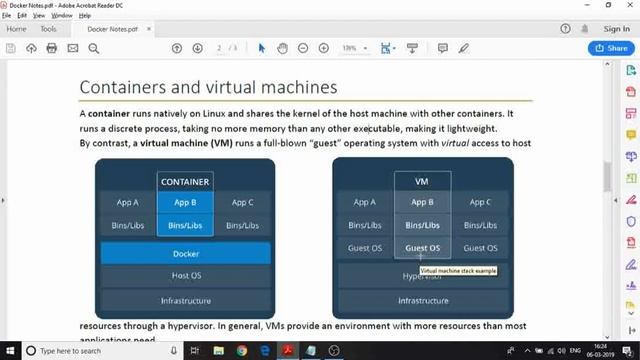Image resolution: width=640 pixels, height=360 pixels.
Task: Select the highlight pen tool
Action: [x=463, y=49]
